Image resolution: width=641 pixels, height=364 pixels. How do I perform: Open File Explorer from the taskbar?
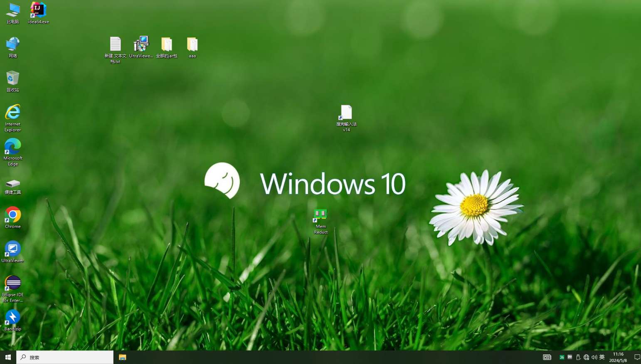(x=122, y=357)
